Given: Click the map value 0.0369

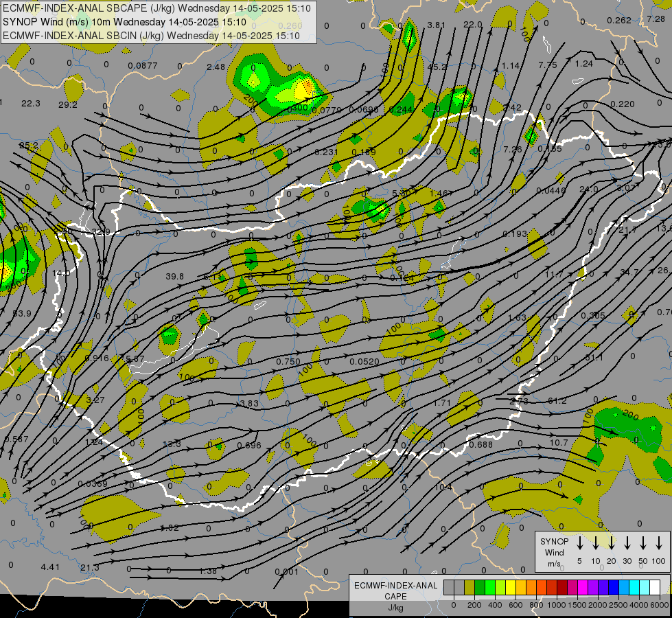Looking at the screenshot, I should (x=93, y=484).
